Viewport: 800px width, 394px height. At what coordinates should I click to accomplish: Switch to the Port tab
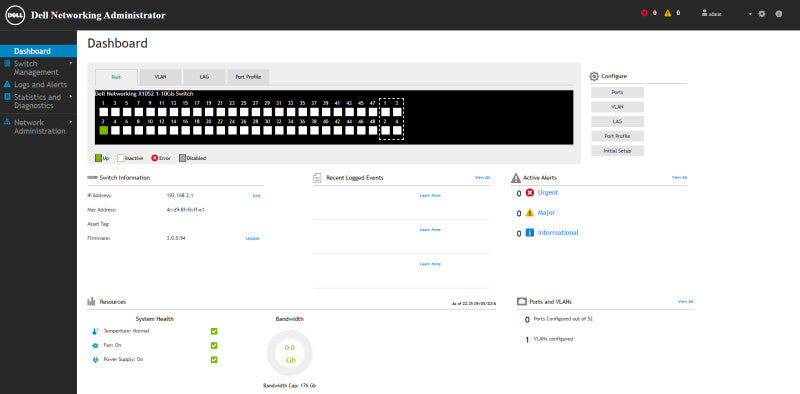[116, 77]
